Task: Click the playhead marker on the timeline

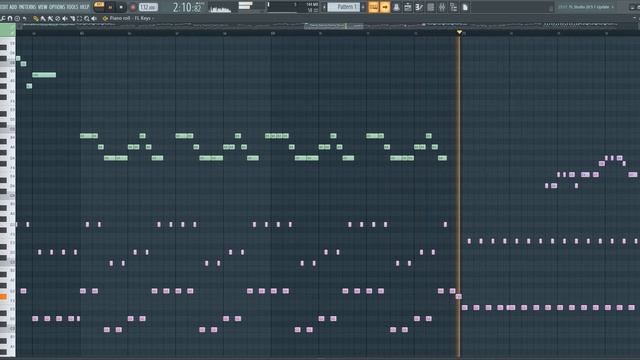Action: click(459, 32)
